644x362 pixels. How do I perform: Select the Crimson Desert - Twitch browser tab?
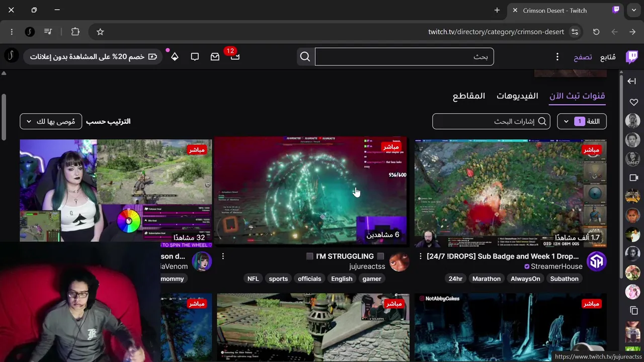click(x=566, y=10)
